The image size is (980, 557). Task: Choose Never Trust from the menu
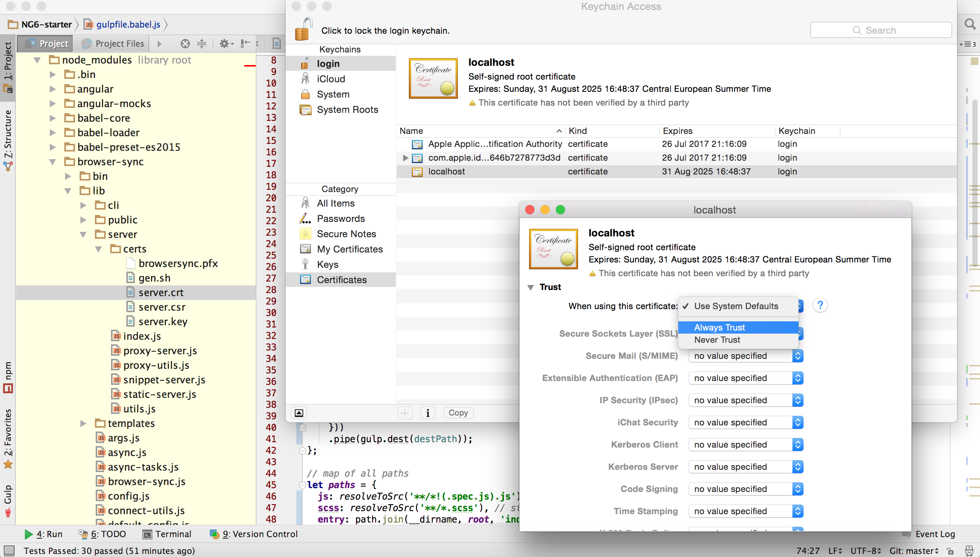pos(738,340)
